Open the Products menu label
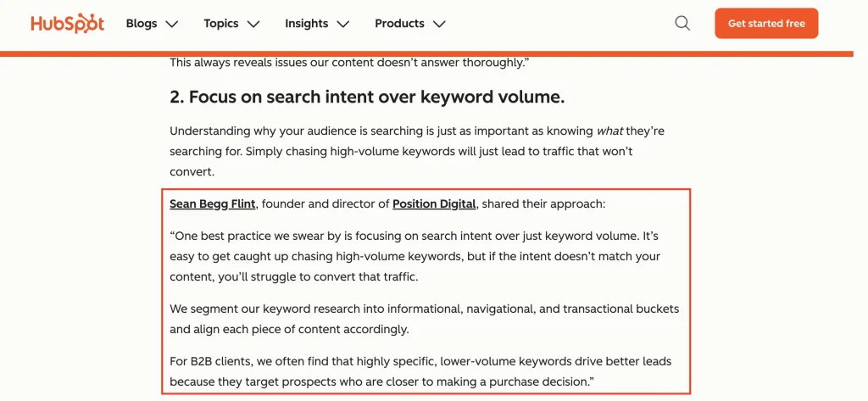Screen dimensions: 868x401 [x=400, y=23]
